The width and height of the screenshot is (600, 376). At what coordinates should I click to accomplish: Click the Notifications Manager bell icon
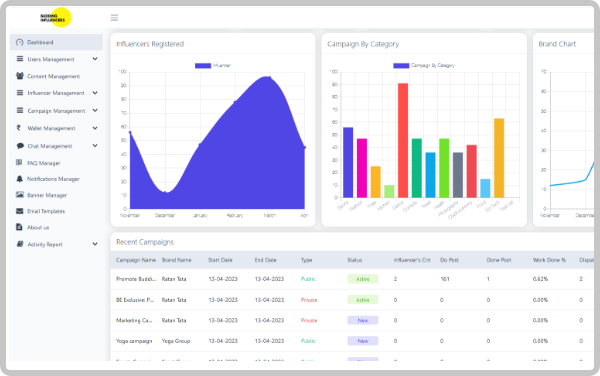(x=20, y=179)
